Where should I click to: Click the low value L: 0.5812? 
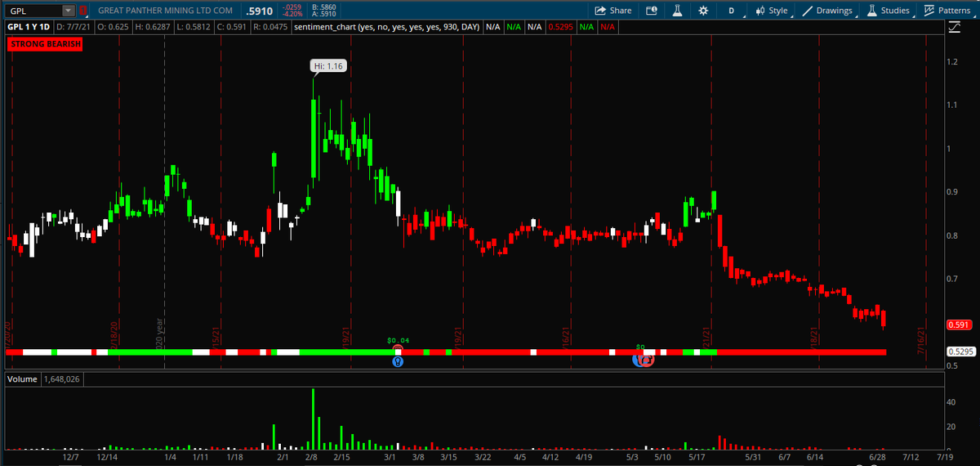pos(195,27)
